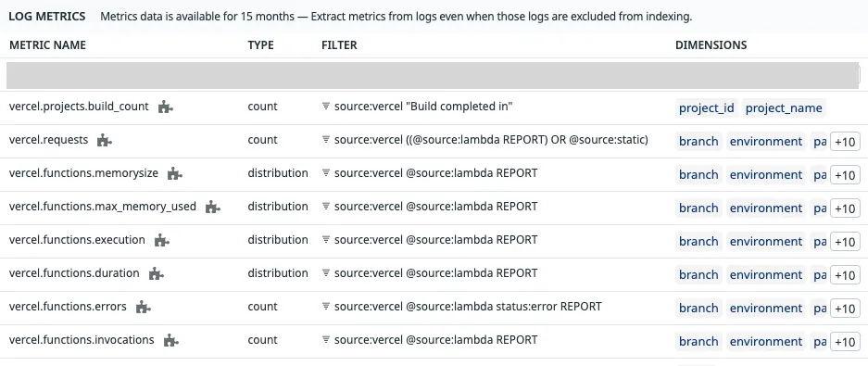Click integration icon beside vercel.requests
The width and height of the screenshot is (868, 366).
[x=105, y=140]
